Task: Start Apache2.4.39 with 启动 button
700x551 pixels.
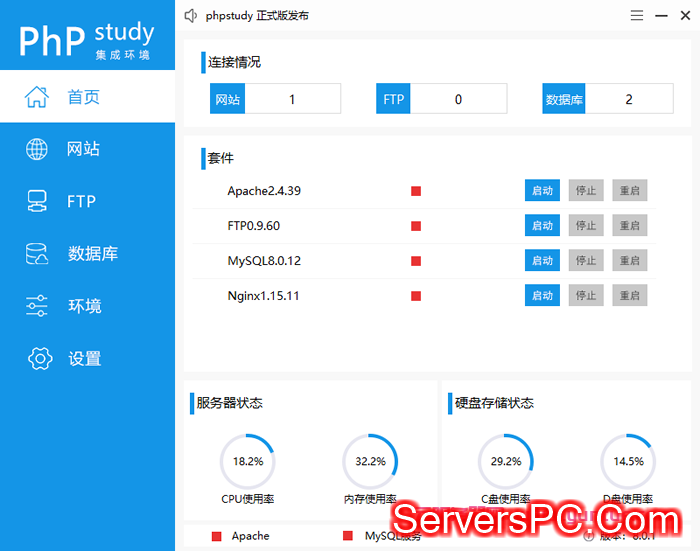Action: click(x=542, y=191)
